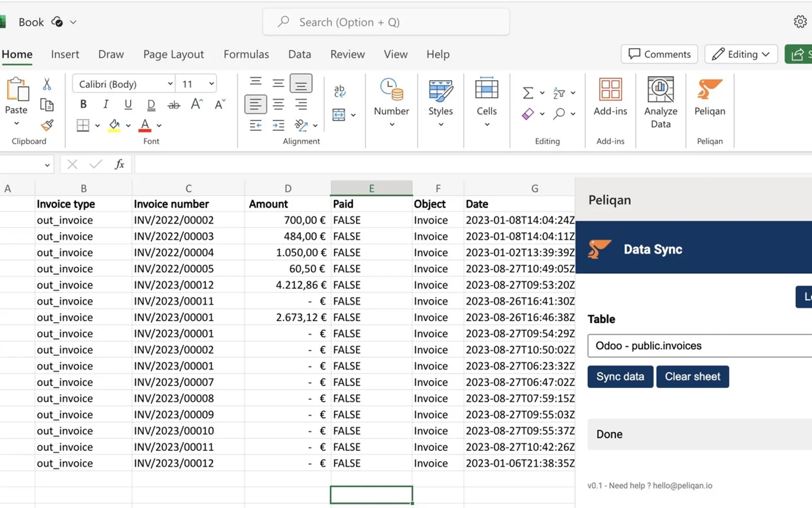This screenshot has width=812, height=508.
Task: Switch to the Insert tab
Action: tap(65, 54)
